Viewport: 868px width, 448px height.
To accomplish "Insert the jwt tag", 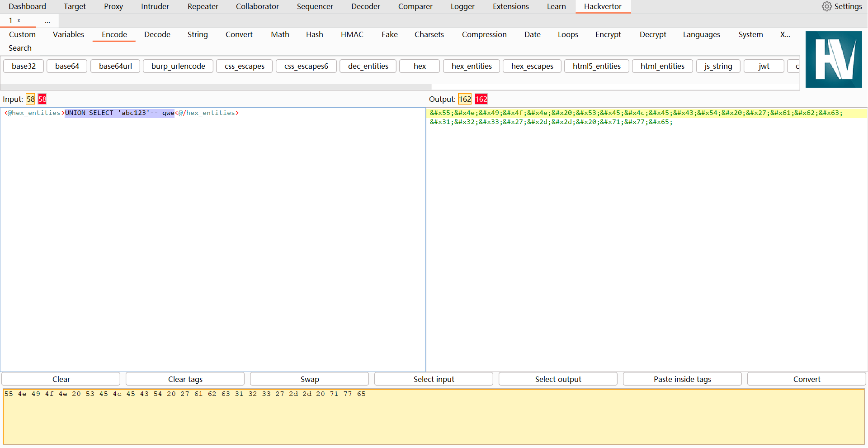I will tap(764, 66).
